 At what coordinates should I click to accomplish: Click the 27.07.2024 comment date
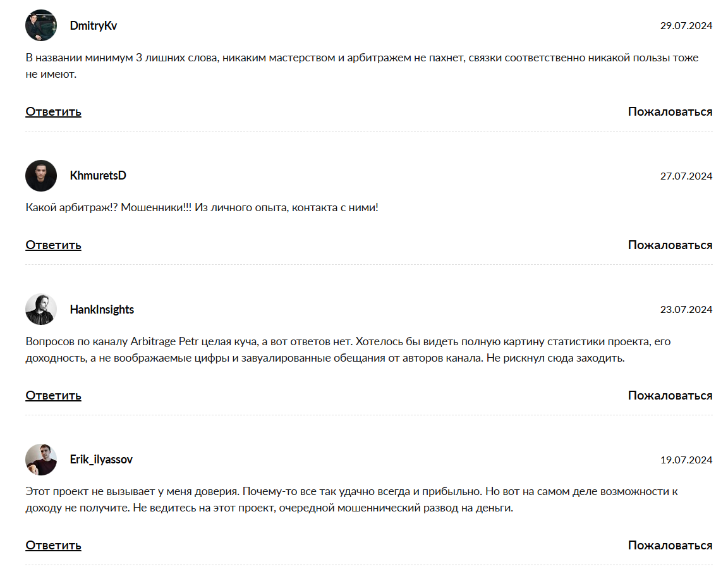[x=686, y=176]
